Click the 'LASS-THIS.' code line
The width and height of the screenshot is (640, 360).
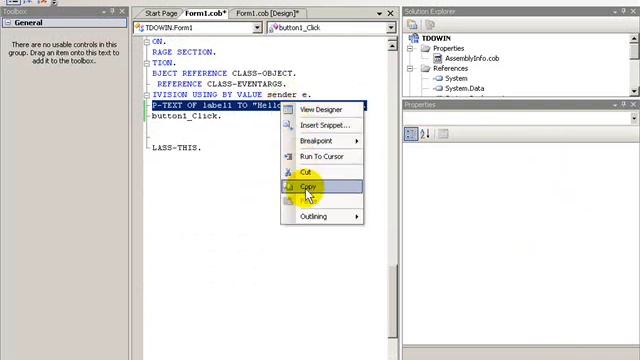177,148
